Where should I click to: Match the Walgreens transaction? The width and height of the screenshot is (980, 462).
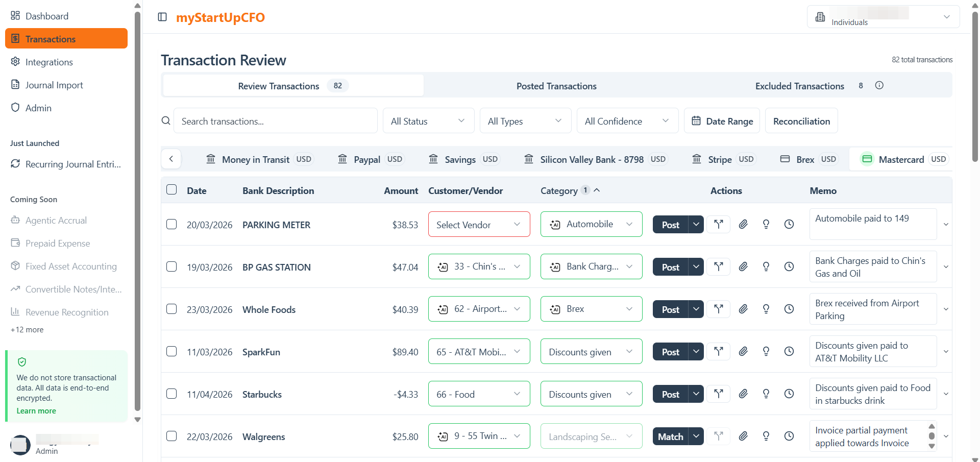click(x=671, y=436)
